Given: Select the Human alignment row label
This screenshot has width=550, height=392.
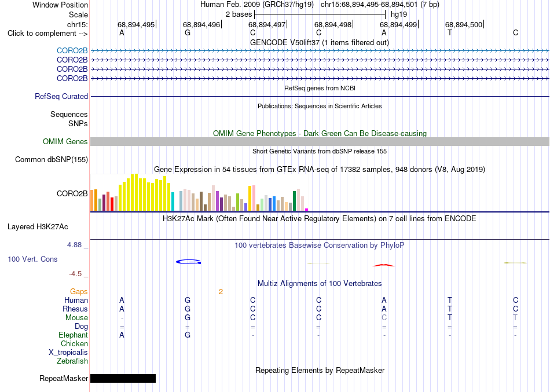Looking at the screenshot, I should pos(76,301).
